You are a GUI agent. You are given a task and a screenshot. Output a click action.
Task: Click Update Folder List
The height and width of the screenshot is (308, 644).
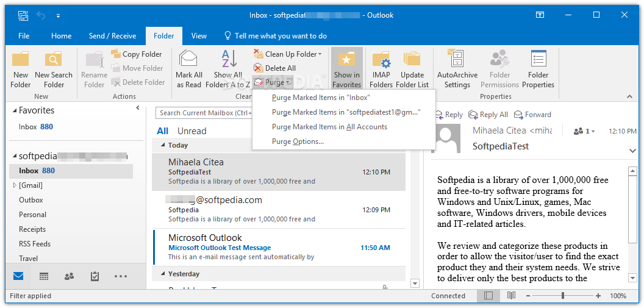412,70
